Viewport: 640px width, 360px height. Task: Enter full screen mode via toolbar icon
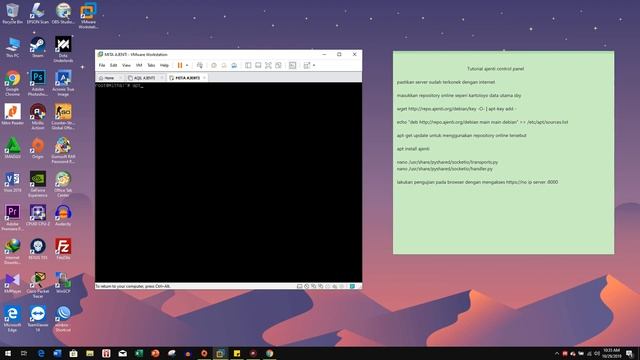tap(268, 65)
